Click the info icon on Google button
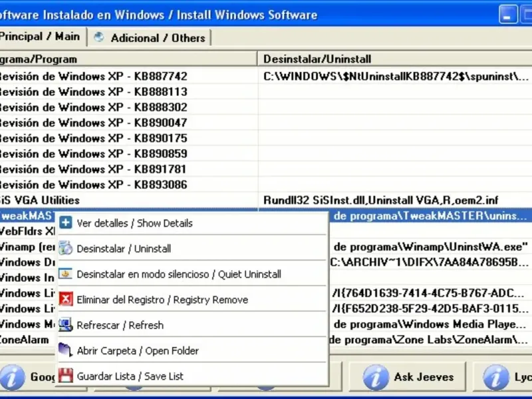This screenshot has height=399, width=532. tap(12, 377)
